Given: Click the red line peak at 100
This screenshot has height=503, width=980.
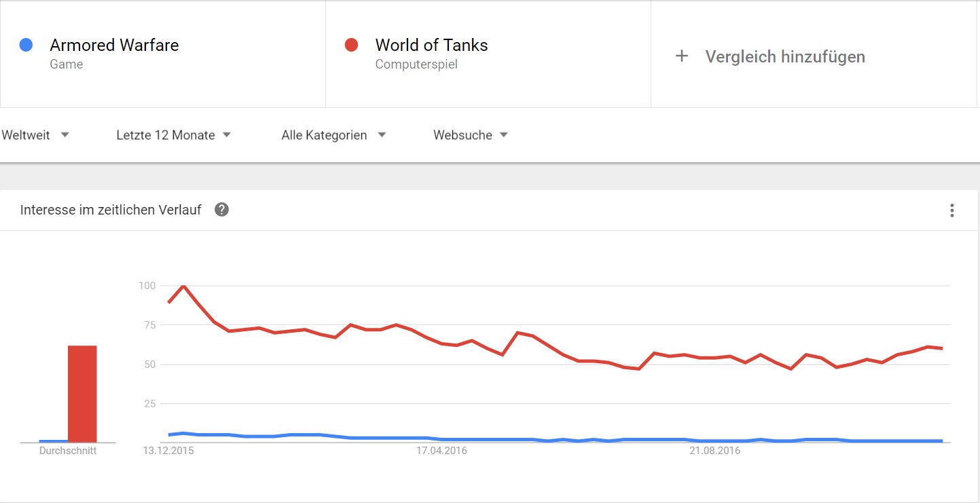Looking at the screenshot, I should pos(183,286).
